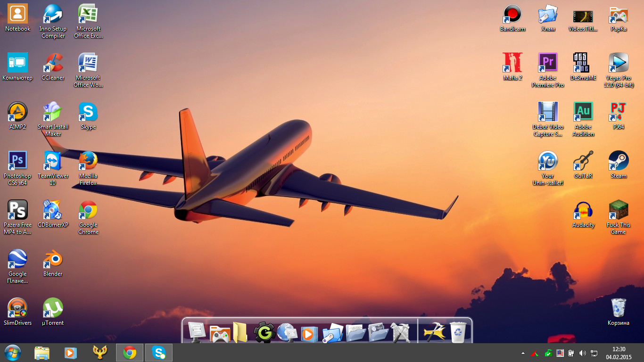644x362 pixels.
Task: Select the Minecraft block game icon
Action: [x=619, y=217]
